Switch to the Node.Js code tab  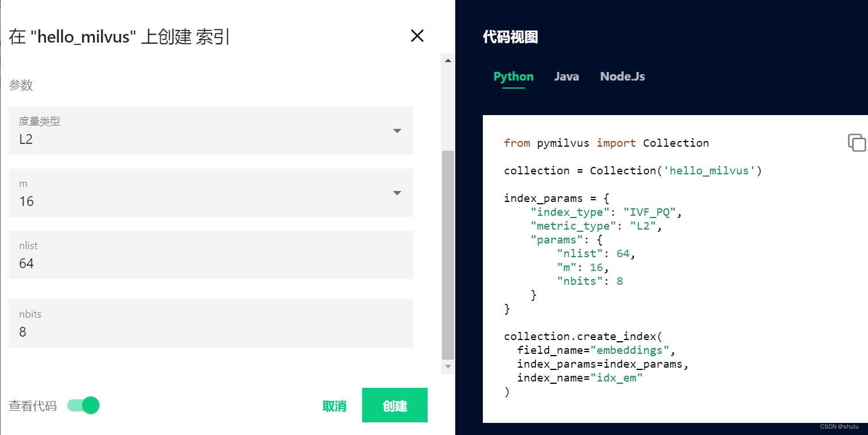tap(623, 77)
